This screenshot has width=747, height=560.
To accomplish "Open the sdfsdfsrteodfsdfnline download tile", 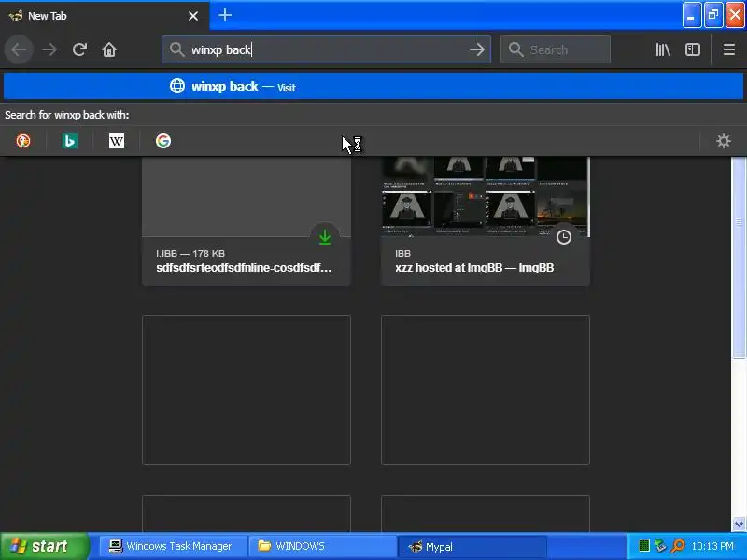I will pyautogui.click(x=247, y=221).
